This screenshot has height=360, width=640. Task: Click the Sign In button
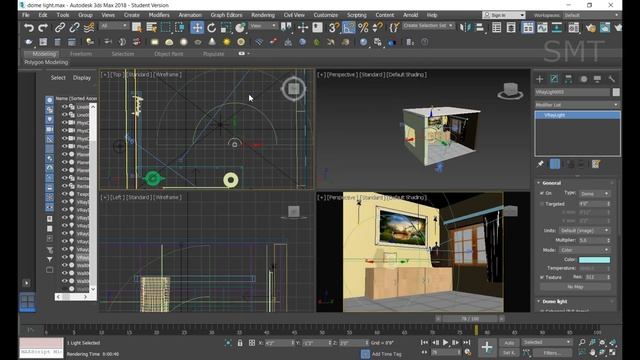pos(504,15)
